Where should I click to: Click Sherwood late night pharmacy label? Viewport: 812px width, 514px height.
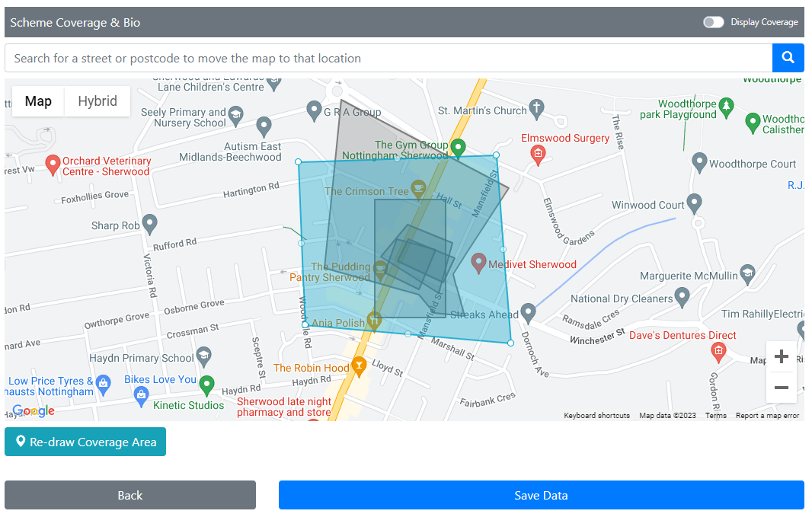(284, 407)
